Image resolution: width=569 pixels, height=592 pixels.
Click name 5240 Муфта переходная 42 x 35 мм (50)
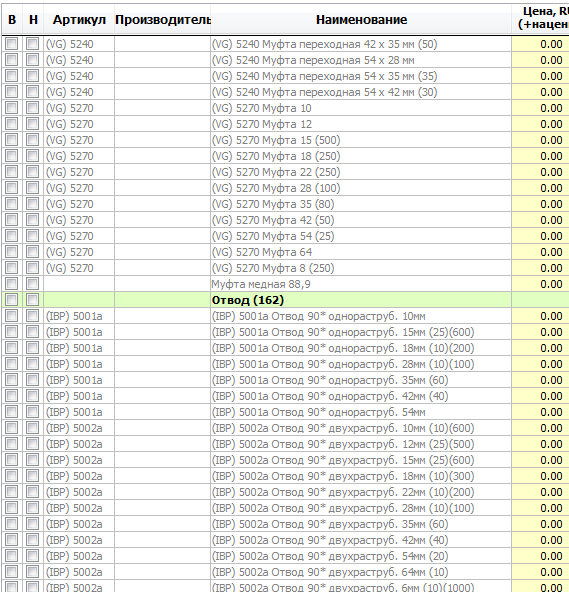tap(324, 44)
